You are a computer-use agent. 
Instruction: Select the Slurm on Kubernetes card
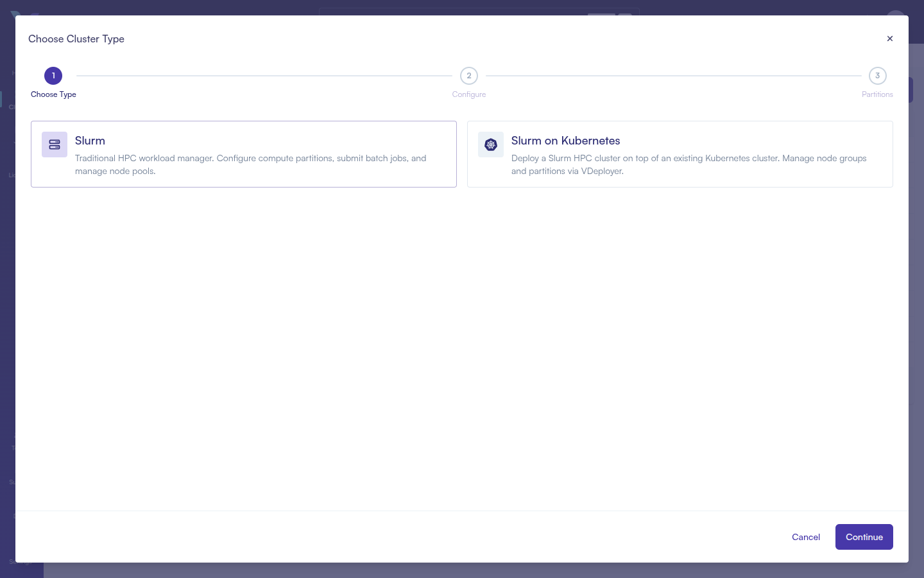coord(680,154)
